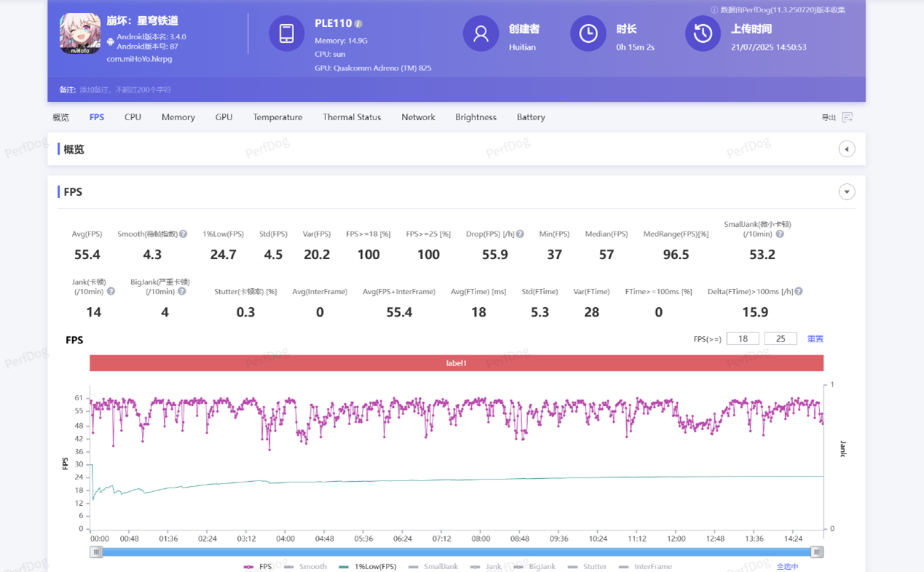Viewport: 924px width, 572px height.
Task: Collapse the FPS section panel
Action: point(846,192)
